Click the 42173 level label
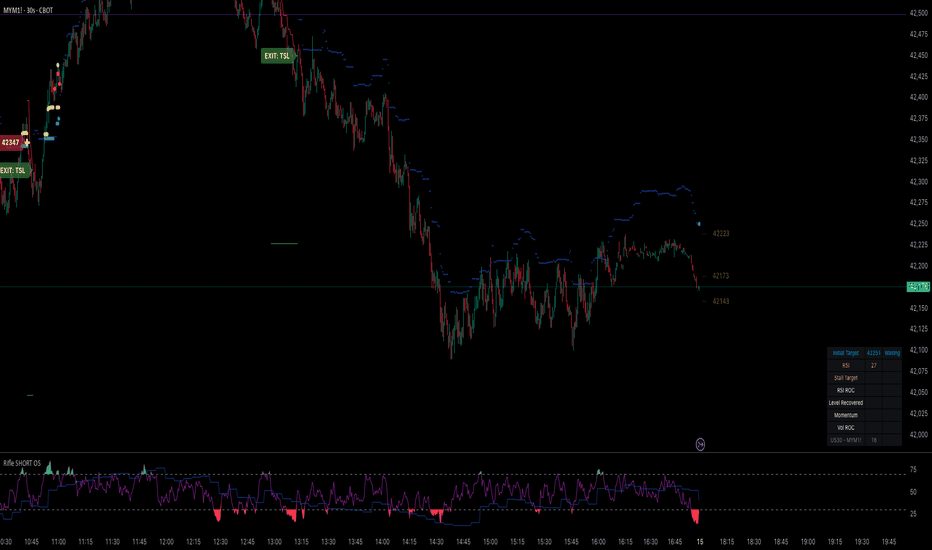 pos(720,276)
